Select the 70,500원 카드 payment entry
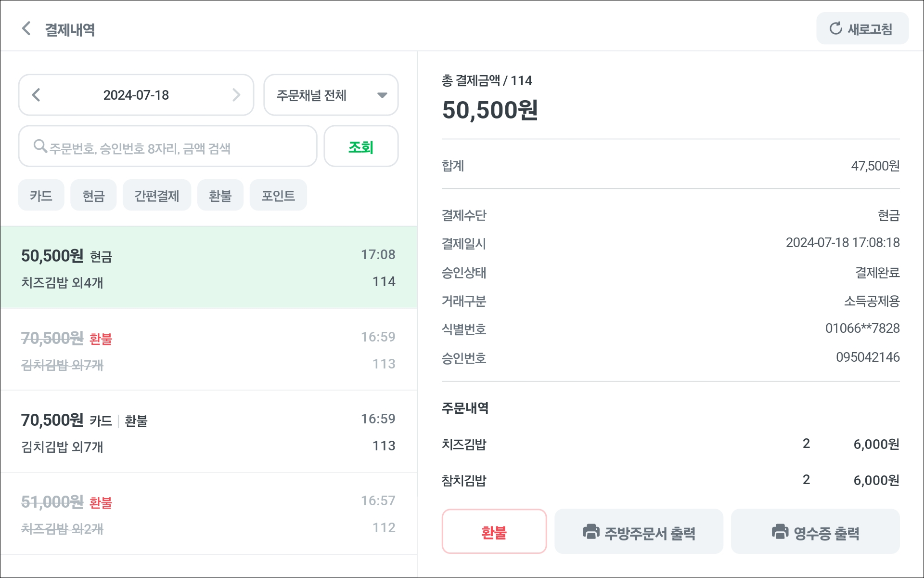 click(x=209, y=432)
